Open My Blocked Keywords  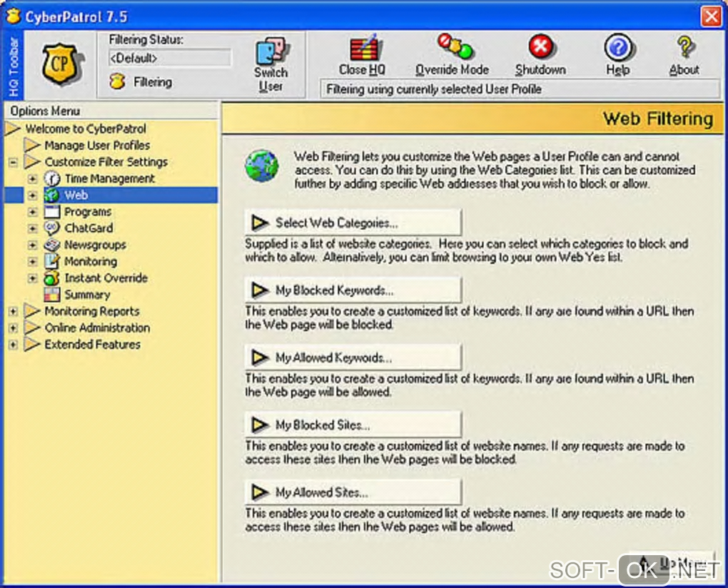click(x=353, y=290)
